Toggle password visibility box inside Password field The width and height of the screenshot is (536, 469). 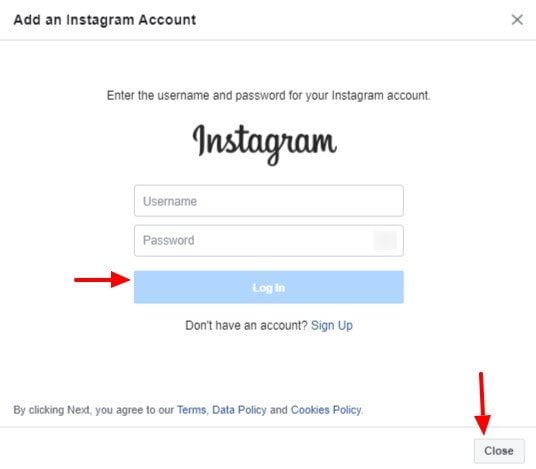pyautogui.click(x=385, y=240)
